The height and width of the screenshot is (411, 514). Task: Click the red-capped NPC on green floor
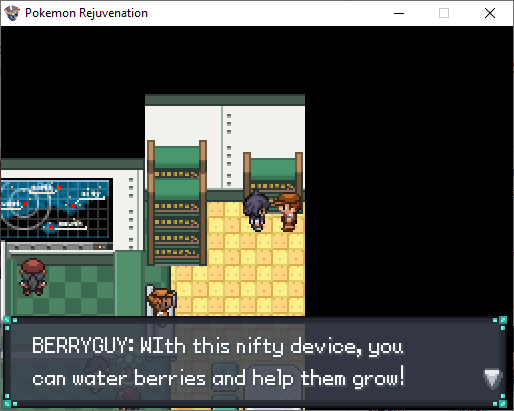coord(33,277)
